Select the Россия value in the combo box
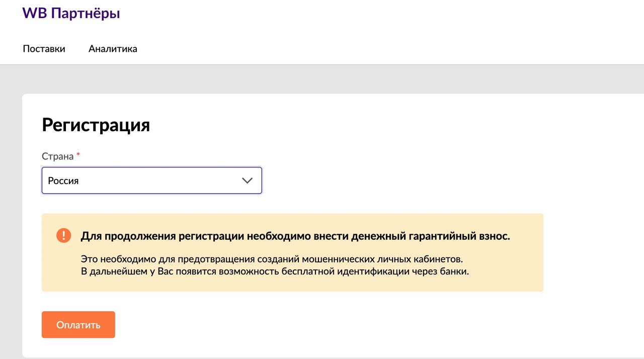The height and width of the screenshot is (359, 644). tap(63, 181)
